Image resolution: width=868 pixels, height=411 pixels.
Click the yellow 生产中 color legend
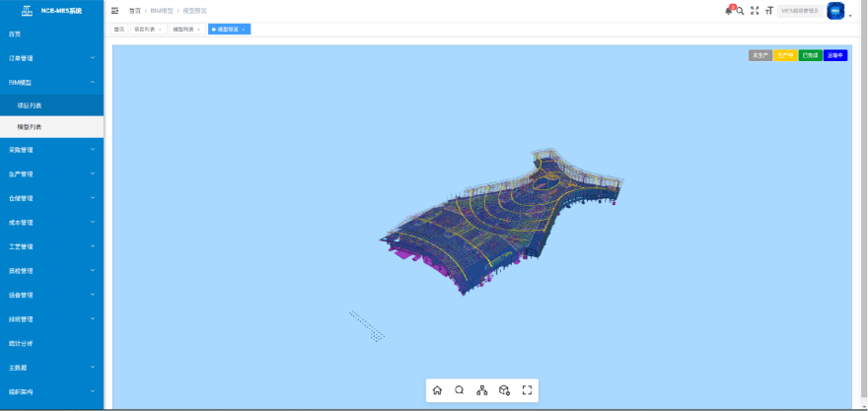pos(785,55)
